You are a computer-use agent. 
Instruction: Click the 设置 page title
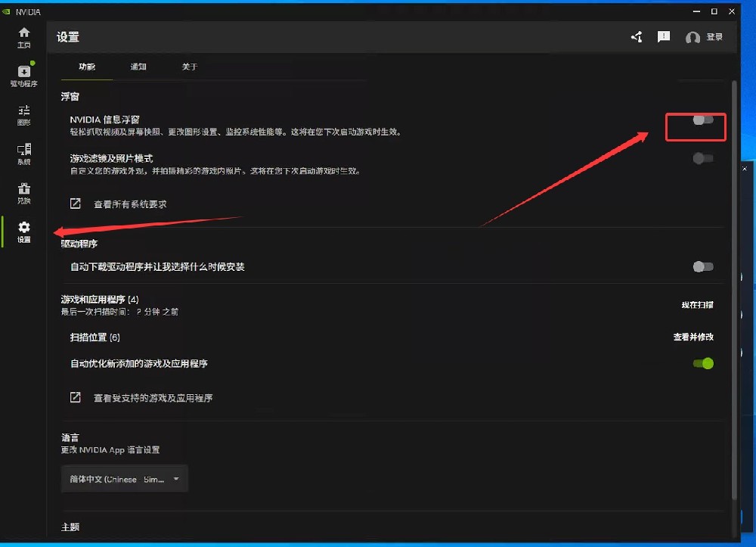[68, 37]
